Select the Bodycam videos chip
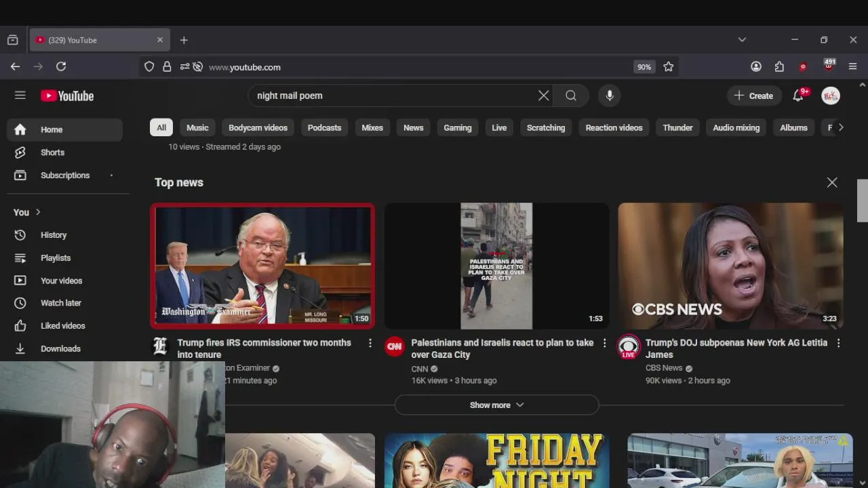Viewport: 868px width, 488px height. [258, 127]
